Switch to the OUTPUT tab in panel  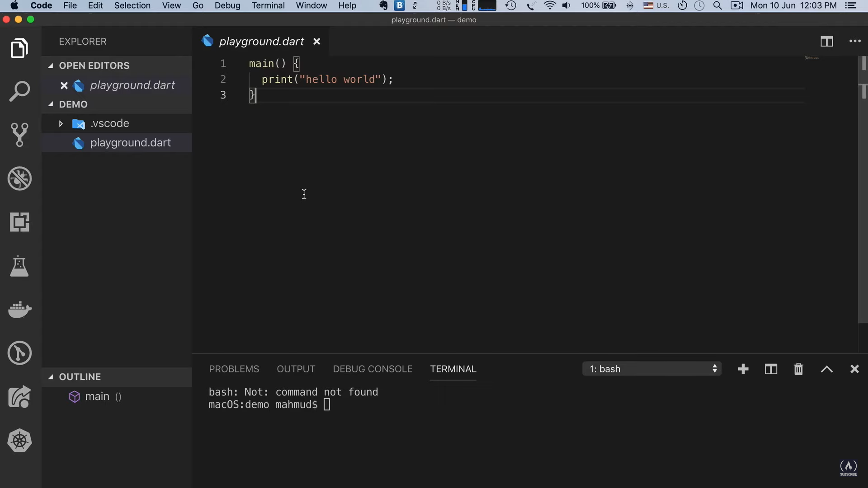click(296, 369)
